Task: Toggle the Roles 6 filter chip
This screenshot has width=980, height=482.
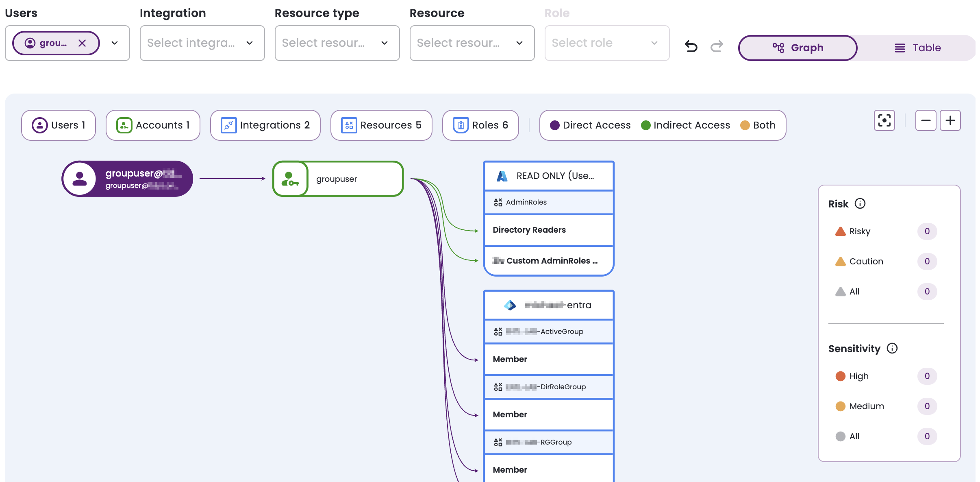Action: pyautogui.click(x=480, y=125)
